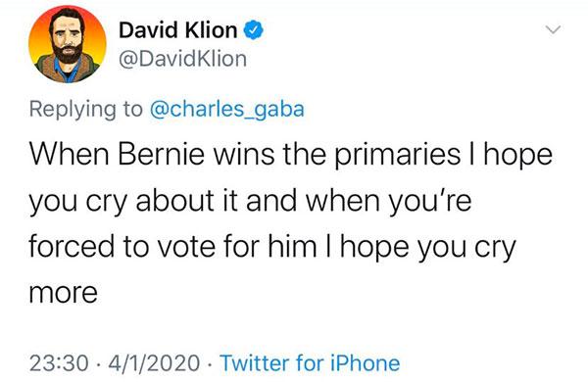
Task: Click the tweet line starting 'forced to vote'
Action: 272,249
